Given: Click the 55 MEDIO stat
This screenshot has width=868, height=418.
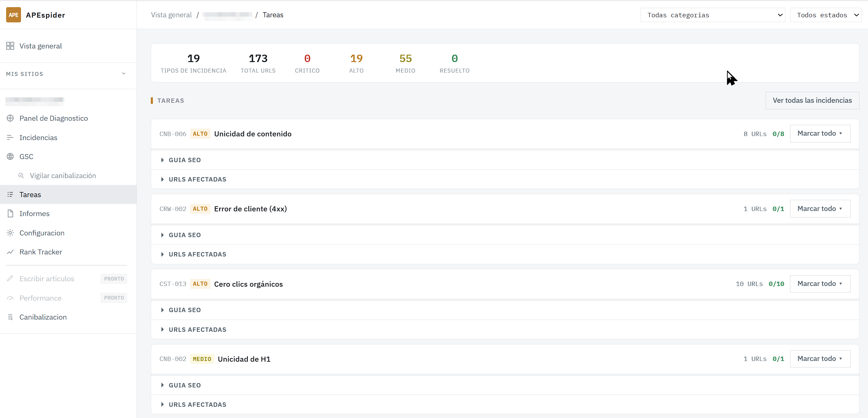Looking at the screenshot, I should [405, 63].
